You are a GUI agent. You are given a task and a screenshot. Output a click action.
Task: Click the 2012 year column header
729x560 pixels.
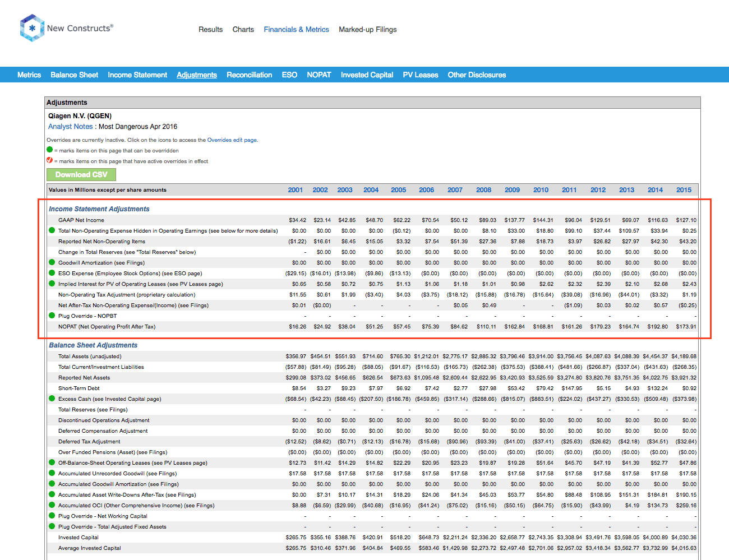point(598,190)
